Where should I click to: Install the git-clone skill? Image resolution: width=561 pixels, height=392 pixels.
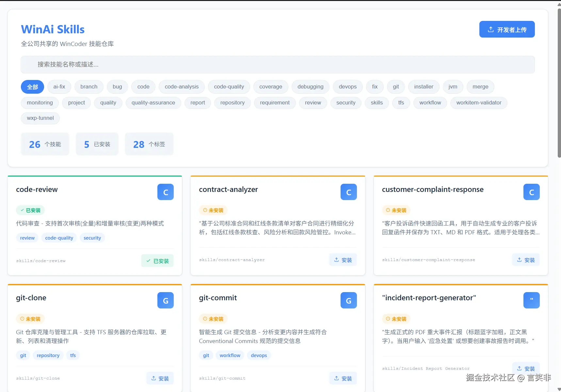(x=160, y=378)
